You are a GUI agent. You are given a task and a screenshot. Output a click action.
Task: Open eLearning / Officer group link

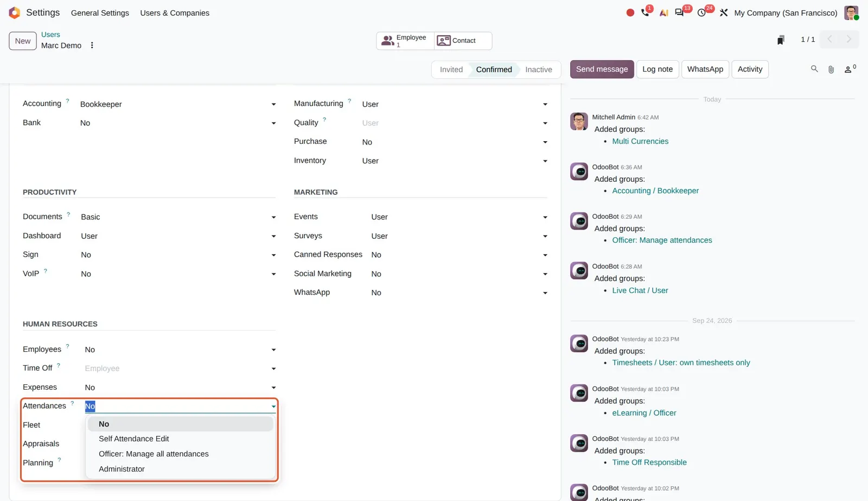click(x=644, y=413)
